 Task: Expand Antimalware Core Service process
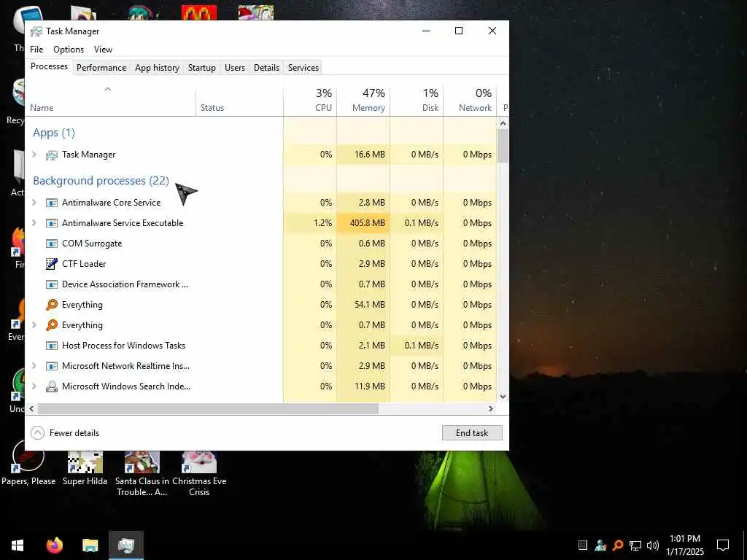click(x=34, y=203)
